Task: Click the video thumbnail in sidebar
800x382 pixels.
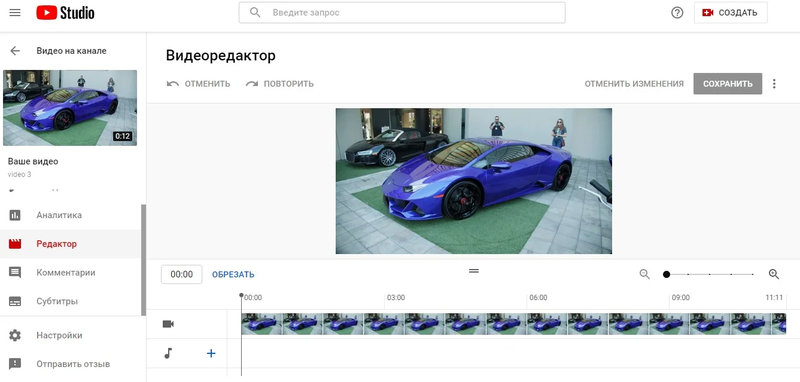Action: [x=70, y=108]
